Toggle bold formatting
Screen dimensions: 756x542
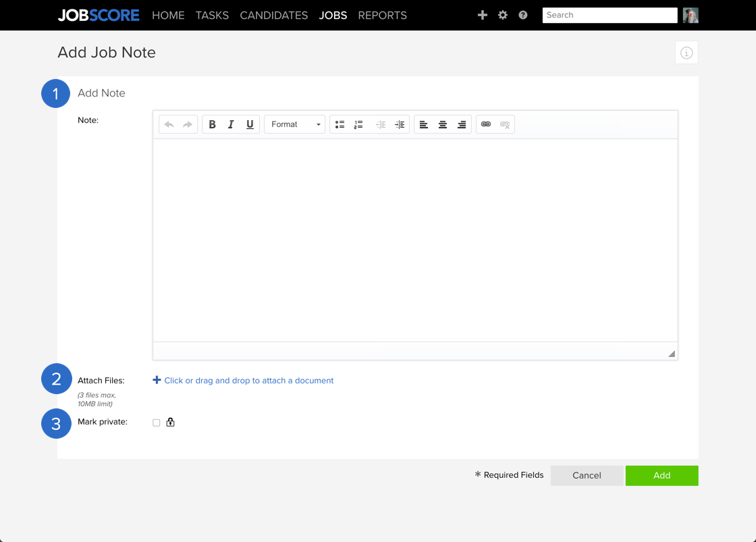[212, 124]
